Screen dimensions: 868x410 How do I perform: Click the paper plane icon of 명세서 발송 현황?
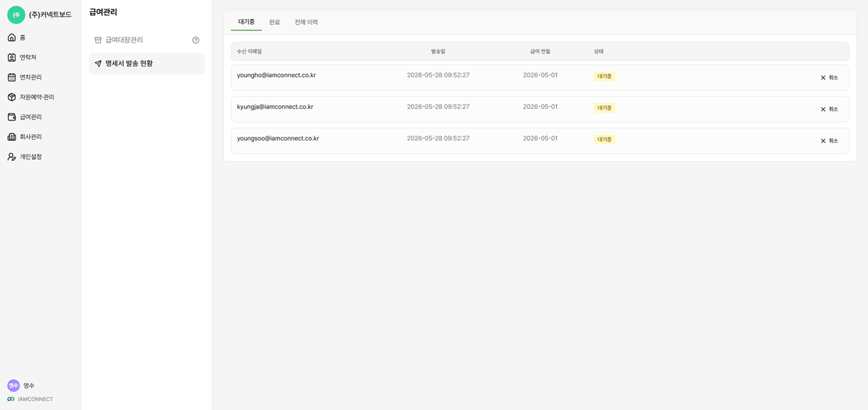pos(98,64)
